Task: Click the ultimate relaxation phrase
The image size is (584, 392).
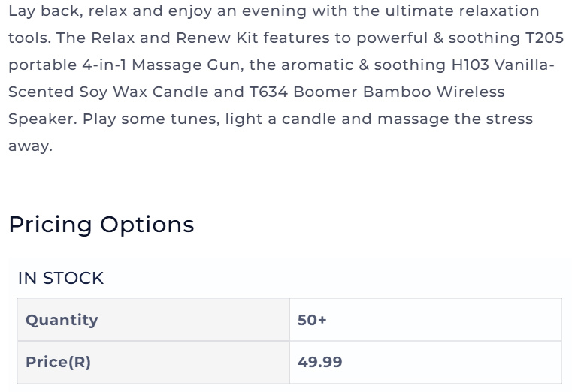Action: pyautogui.click(x=462, y=11)
